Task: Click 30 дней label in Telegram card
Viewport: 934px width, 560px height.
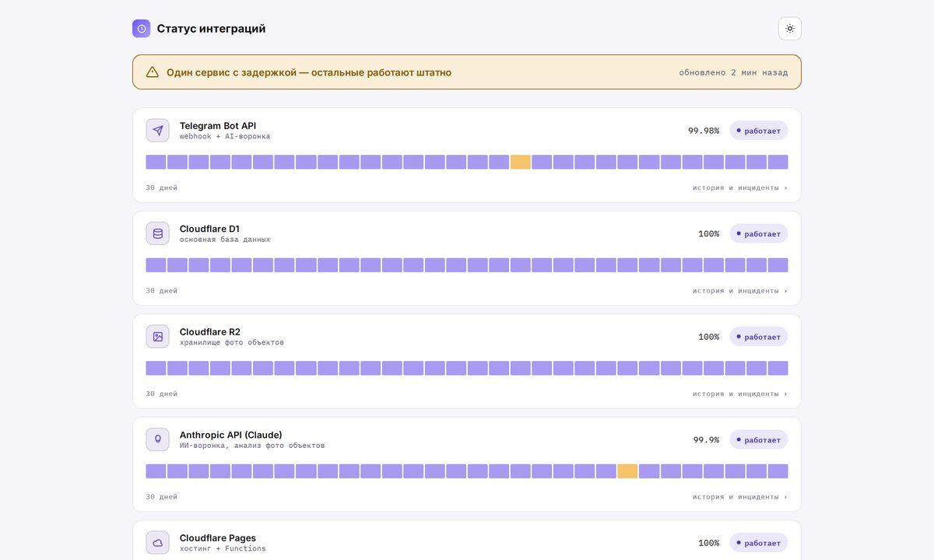Action: (x=161, y=187)
